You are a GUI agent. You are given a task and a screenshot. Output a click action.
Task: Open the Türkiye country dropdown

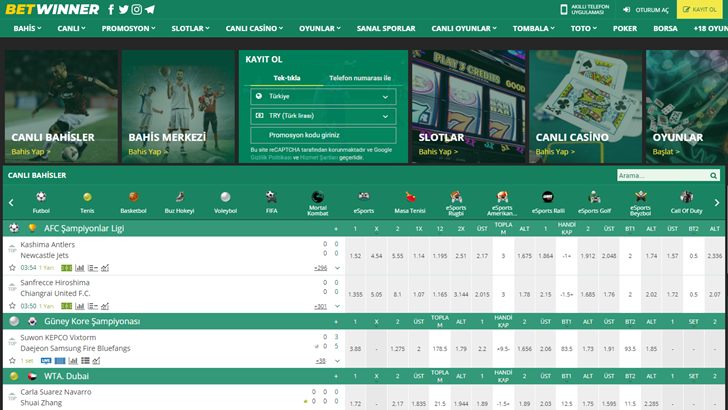323,97
